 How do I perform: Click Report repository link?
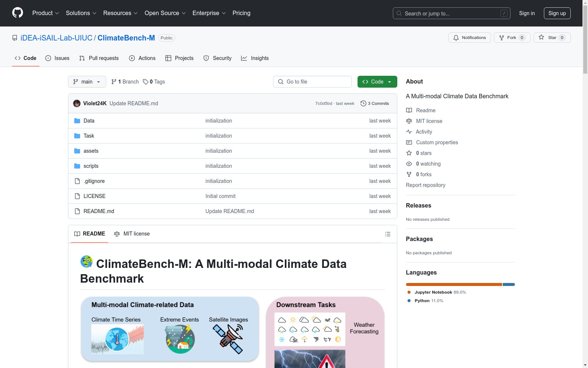point(426,185)
